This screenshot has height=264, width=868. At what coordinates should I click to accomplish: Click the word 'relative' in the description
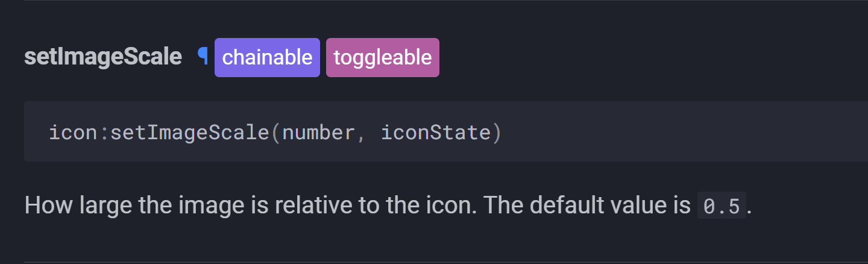(x=314, y=206)
